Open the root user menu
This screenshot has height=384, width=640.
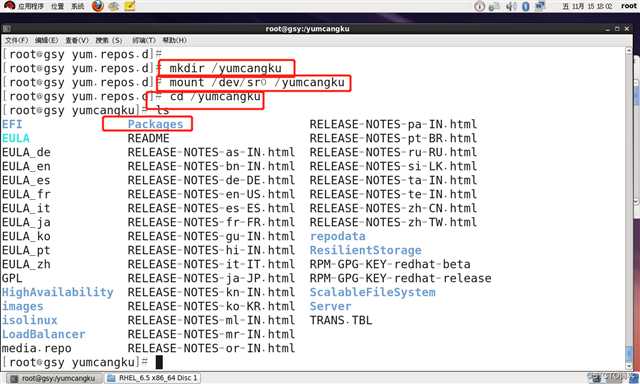[x=629, y=6]
